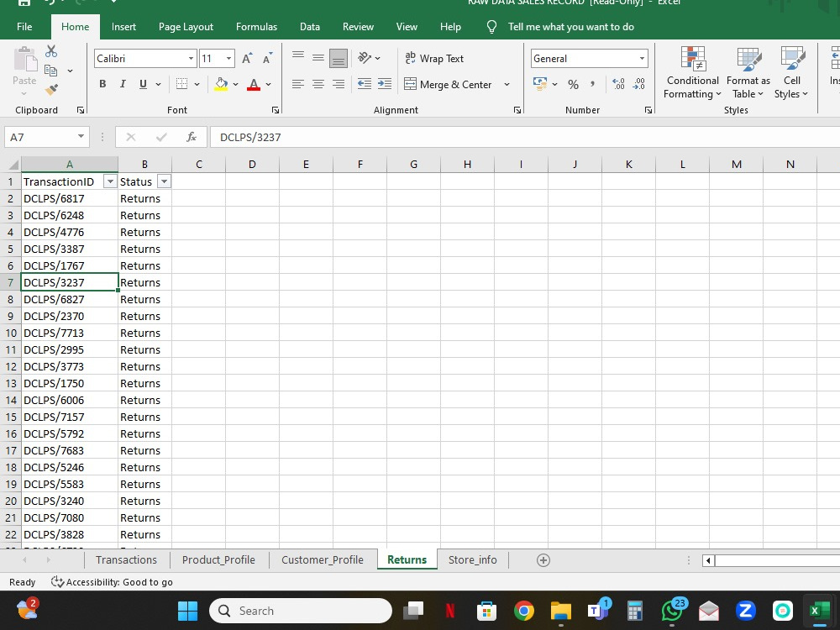The width and height of the screenshot is (840, 630).
Task: Open Google Chrome from taskbar
Action: coord(523,611)
